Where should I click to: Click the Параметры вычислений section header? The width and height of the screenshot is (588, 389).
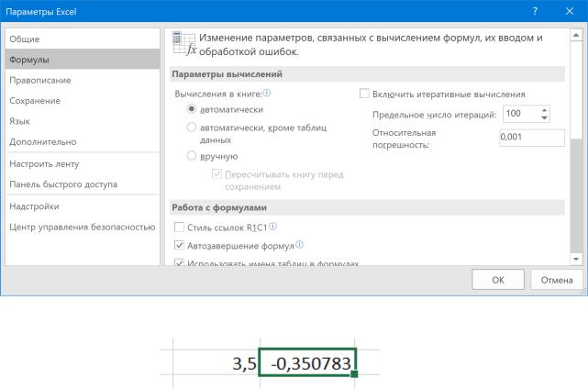point(368,74)
